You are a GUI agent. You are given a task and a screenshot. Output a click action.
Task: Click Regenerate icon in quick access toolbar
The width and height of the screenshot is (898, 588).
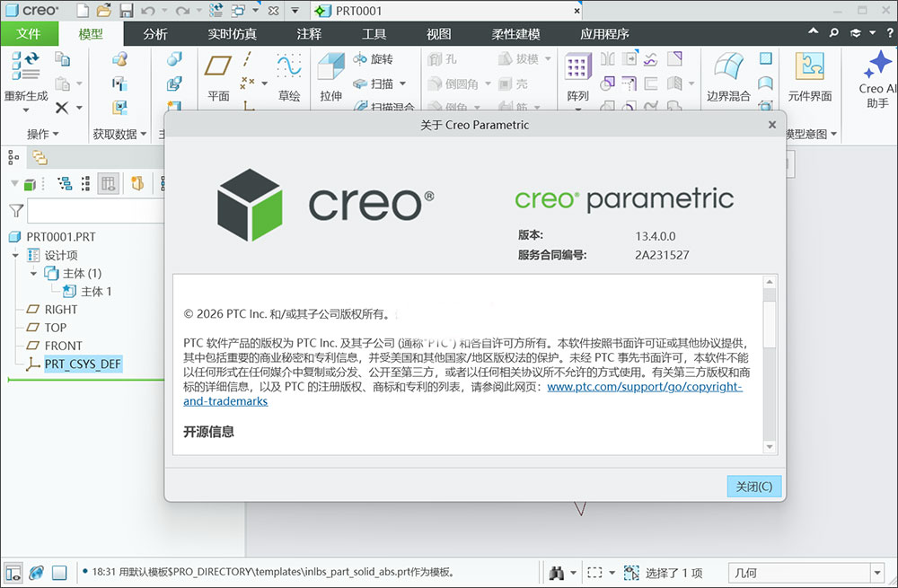[x=216, y=10]
